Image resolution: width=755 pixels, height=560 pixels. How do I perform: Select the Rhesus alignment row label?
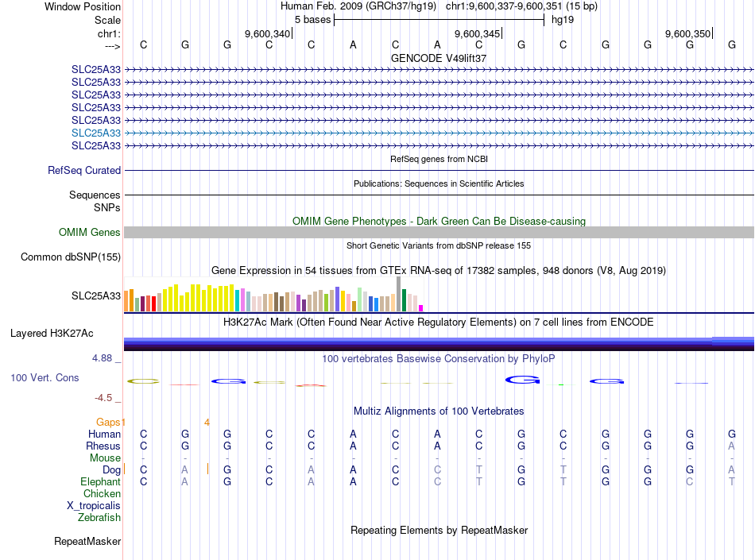[103, 446]
